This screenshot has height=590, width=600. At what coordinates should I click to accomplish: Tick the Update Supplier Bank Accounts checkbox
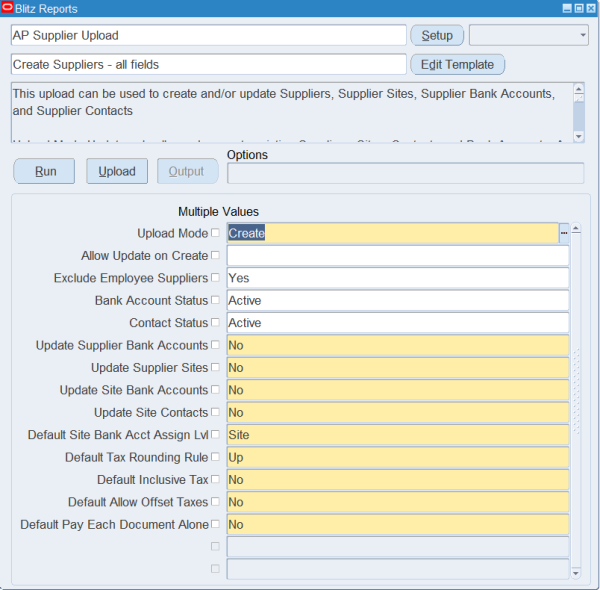tap(215, 345)
